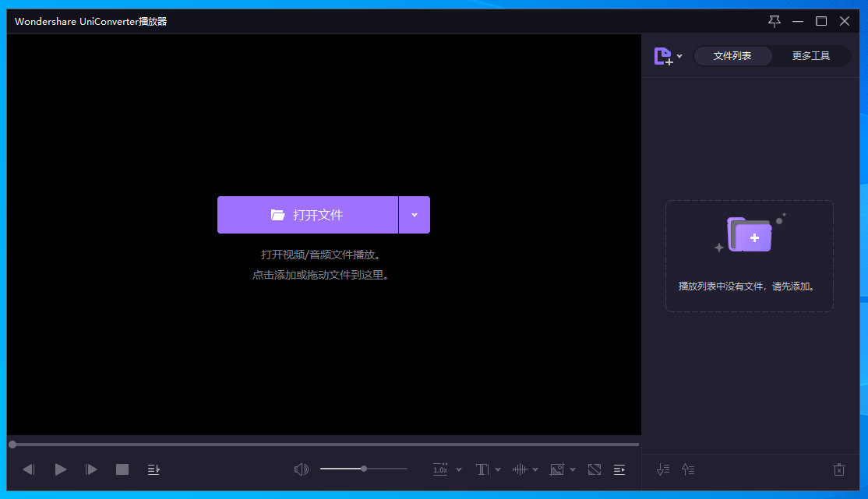Click the play button in playback controls
The width and height of the screenshot is (868, 499).
[61, 469]
